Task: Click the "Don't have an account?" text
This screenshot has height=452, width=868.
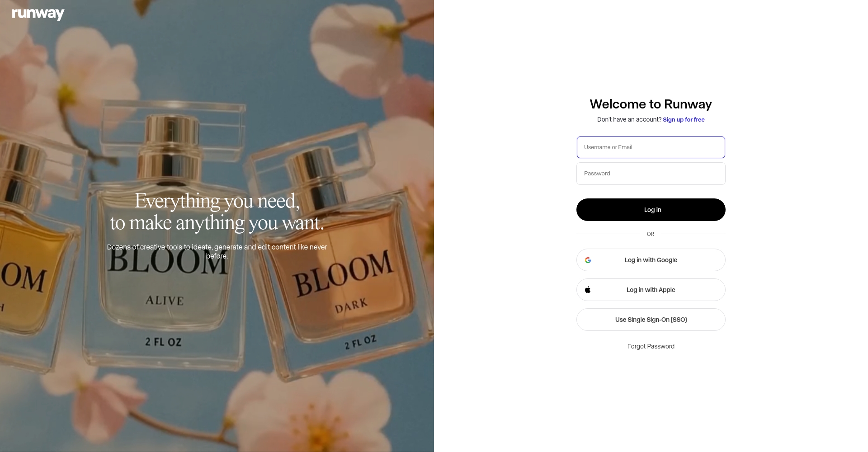Action: point(629,119)
